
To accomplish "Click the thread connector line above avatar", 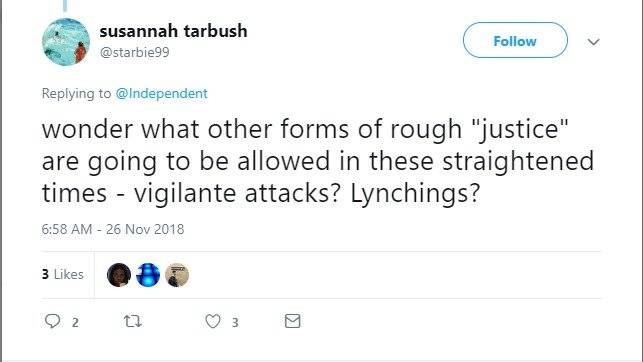I will [65, 6].
